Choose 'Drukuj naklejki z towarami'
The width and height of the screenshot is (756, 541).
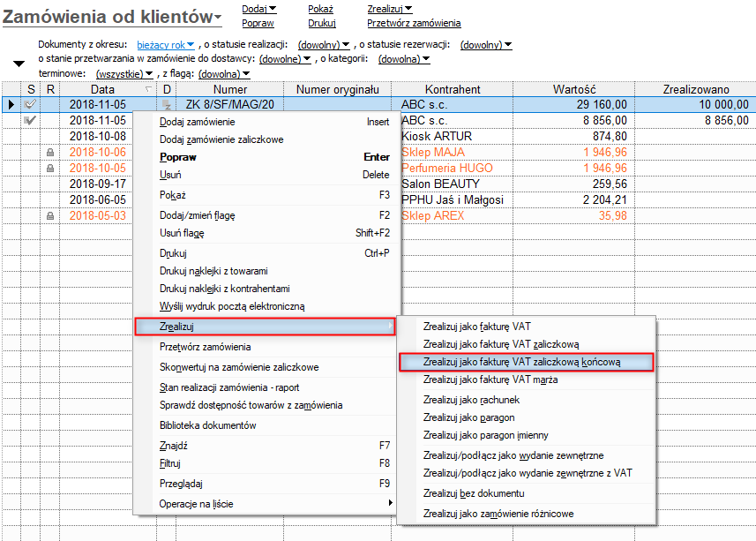(266, 271)
